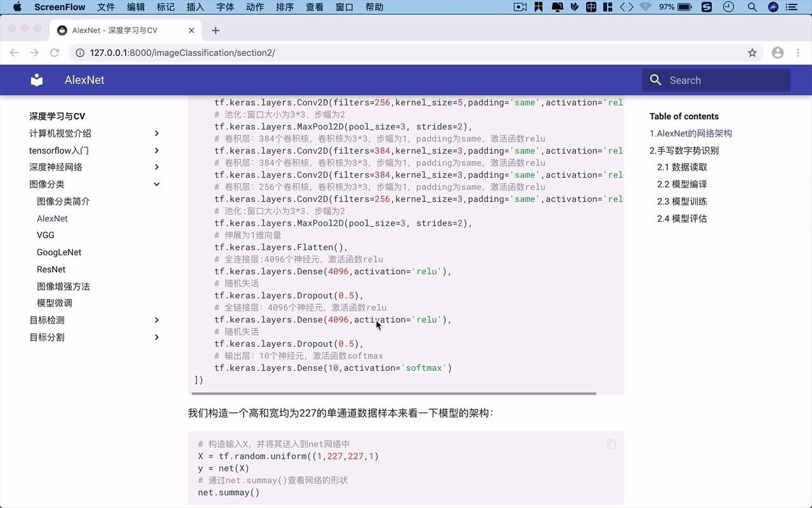Reload the current page
812x508 pixels.
click(x=55, y=53)
